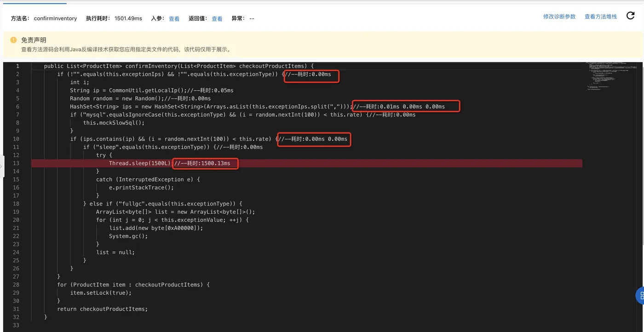This screenshot has height=332, width=644.
Task: Expand the collapsed left side panel handle
Action: point(2,166)
